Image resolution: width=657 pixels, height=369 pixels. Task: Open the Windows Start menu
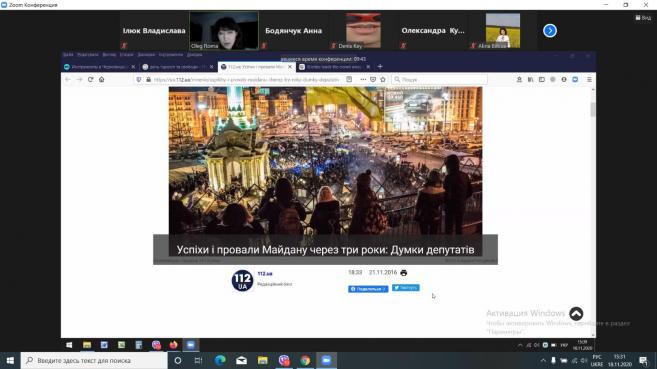(10, 360)
